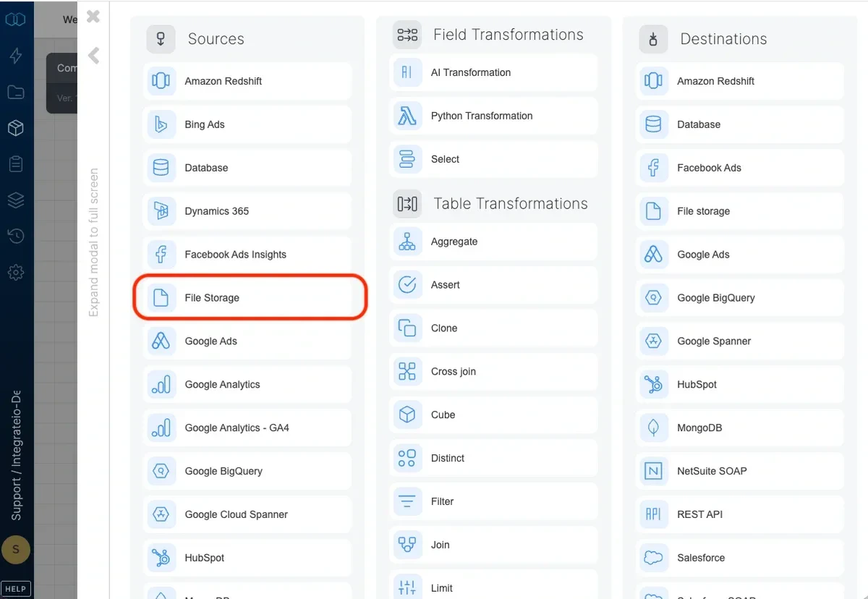This screenshot has width=868, height=599.
Task: Select the clipboard icon in the left sidebar
Action: click(x=16, y=164)
